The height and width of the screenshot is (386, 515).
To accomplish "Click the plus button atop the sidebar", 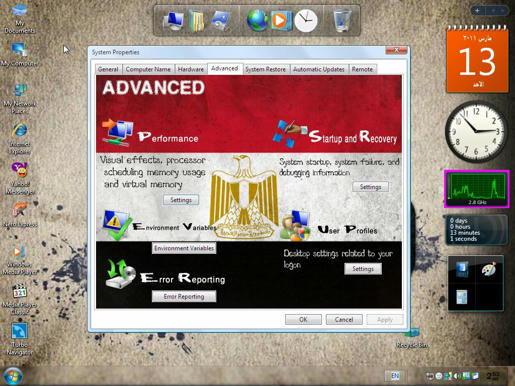I will [x=478, y=11].
